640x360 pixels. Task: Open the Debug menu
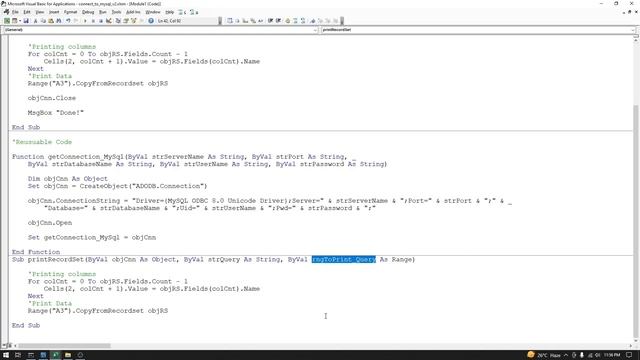coord(88,12)
